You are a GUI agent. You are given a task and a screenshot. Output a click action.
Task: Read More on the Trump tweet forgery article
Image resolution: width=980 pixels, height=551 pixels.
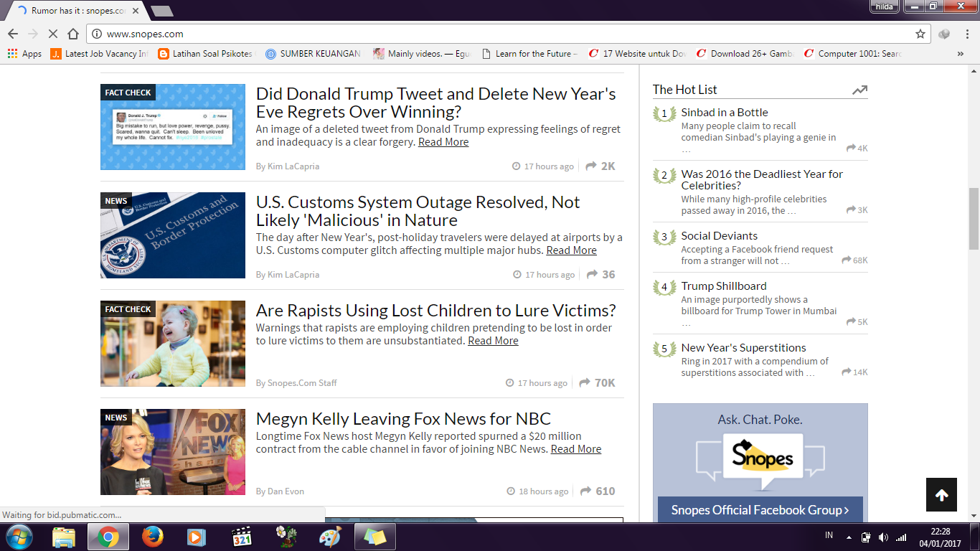coord(443,142)
